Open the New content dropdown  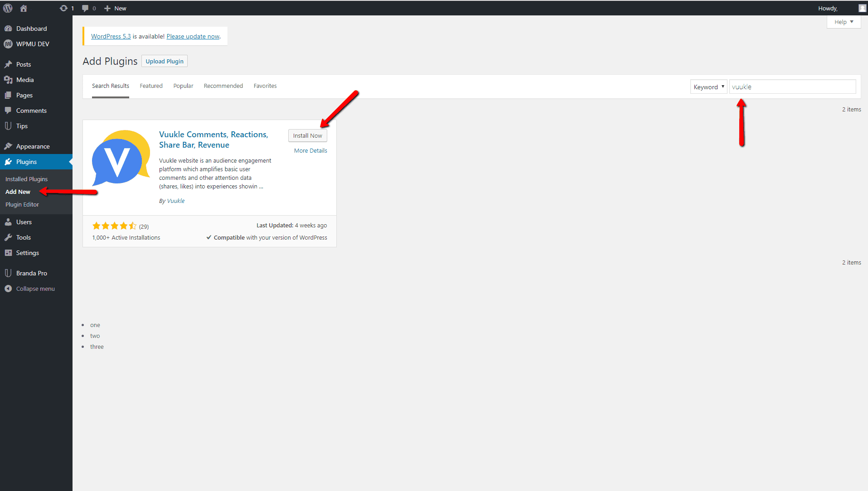(115, 8)
